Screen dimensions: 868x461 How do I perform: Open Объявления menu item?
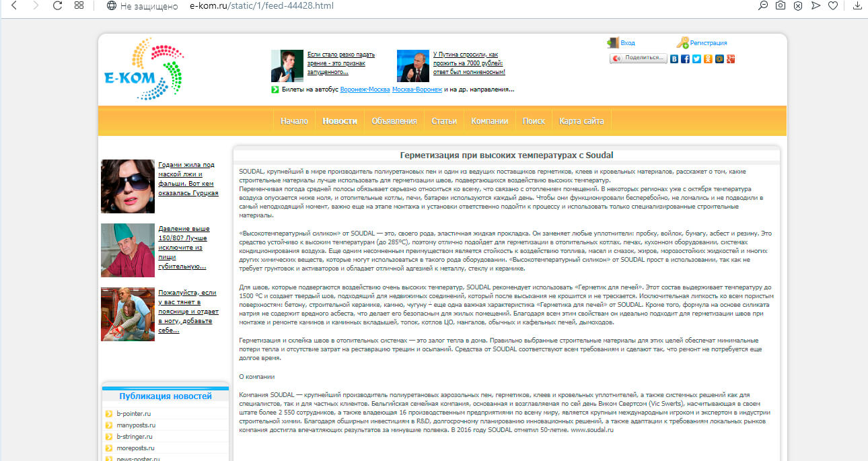click(394, 121)
